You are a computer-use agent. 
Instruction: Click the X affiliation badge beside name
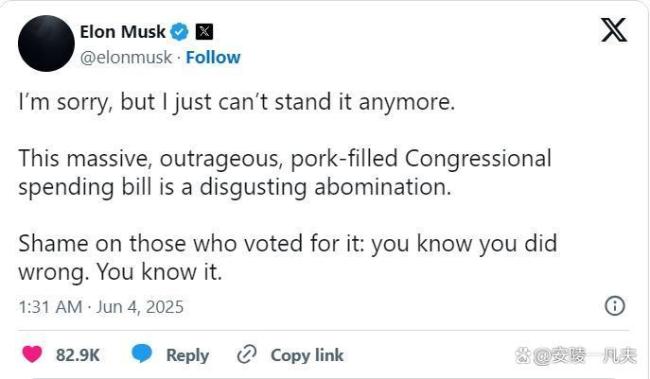(204, 32)
